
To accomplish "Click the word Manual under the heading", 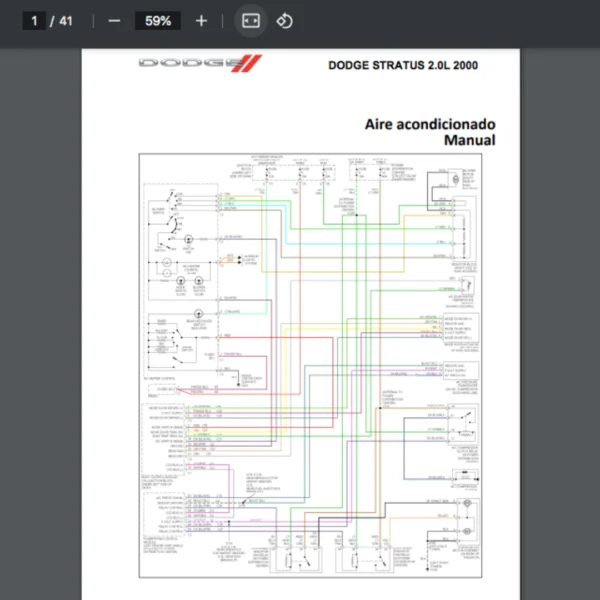I will point(469,141).
